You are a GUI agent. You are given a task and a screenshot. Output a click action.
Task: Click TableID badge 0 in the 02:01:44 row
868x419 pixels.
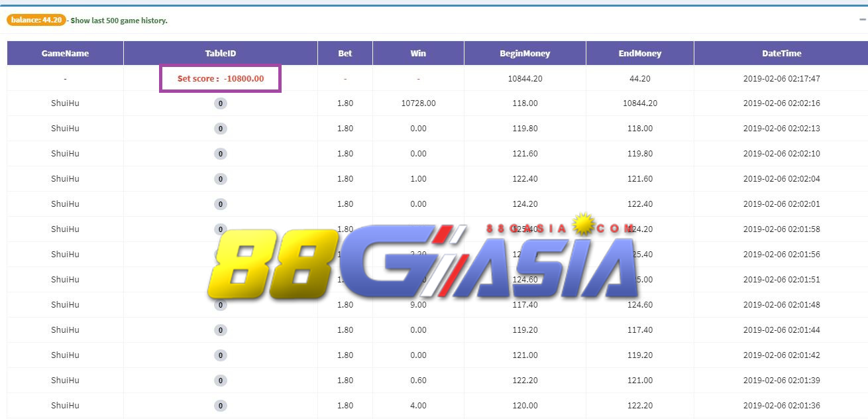pyautogui.click(x=221, y=330)
